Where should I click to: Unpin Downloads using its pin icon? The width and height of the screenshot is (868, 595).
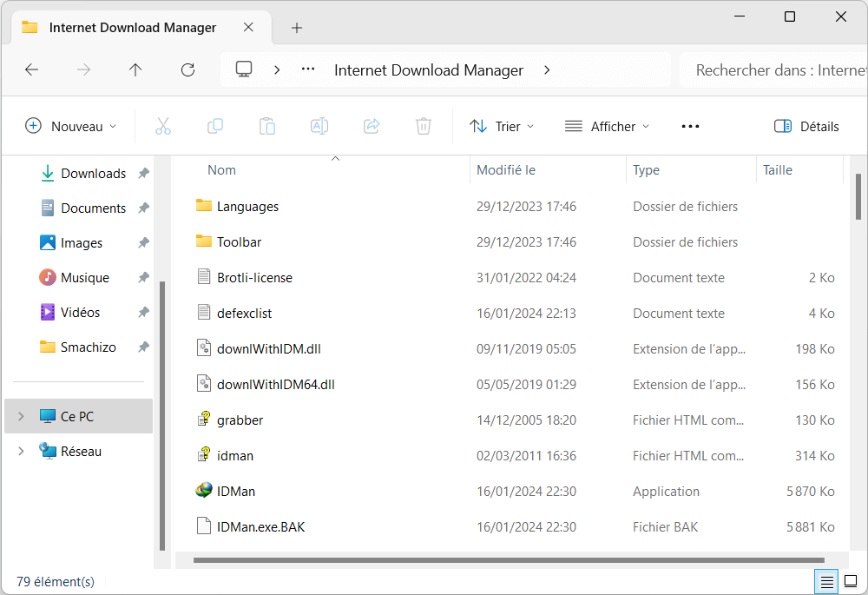coord(143,174)
